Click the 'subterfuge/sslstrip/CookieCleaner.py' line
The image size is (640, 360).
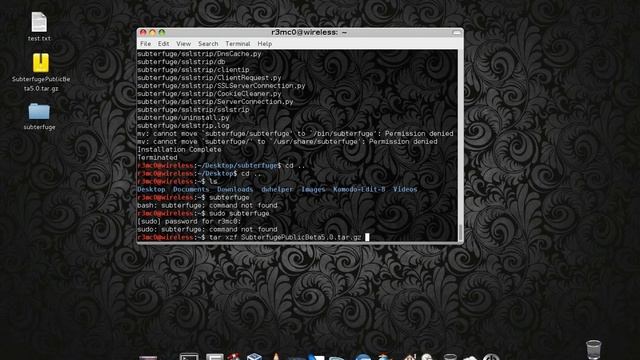209,94
